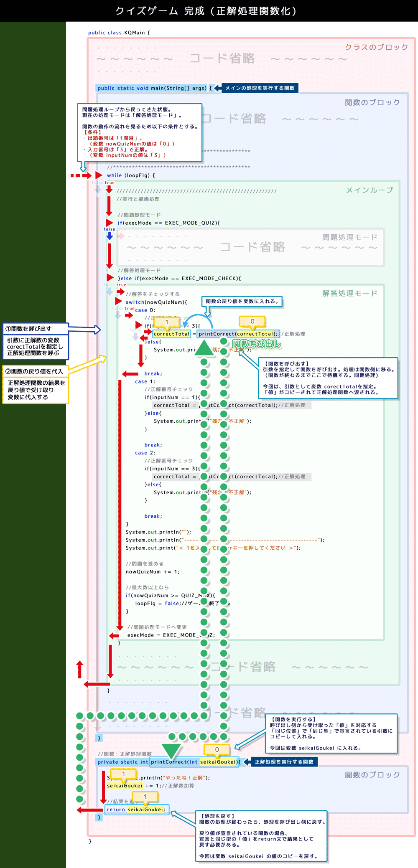Screen dimensions: 418x868
Task: Click 'if(execMode == EXEC_MODE_QUIZ){' line
Action: [x=168, y=223]
